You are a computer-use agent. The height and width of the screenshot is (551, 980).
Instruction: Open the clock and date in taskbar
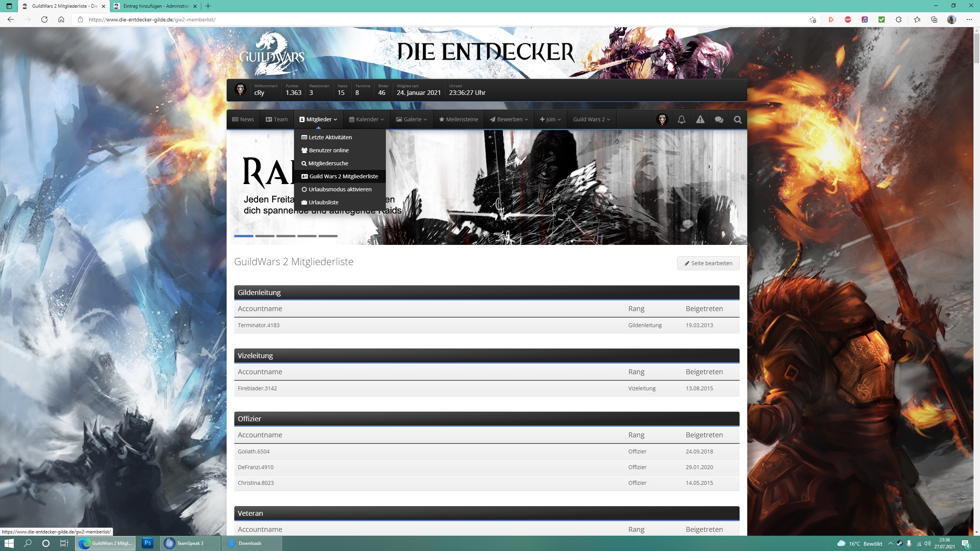[x=944, y=543]
